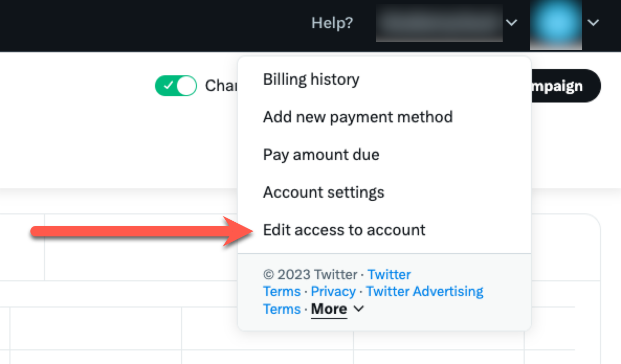
Task: Expand the chevron next to profile avatar
Action: click(x=593, y=23)
